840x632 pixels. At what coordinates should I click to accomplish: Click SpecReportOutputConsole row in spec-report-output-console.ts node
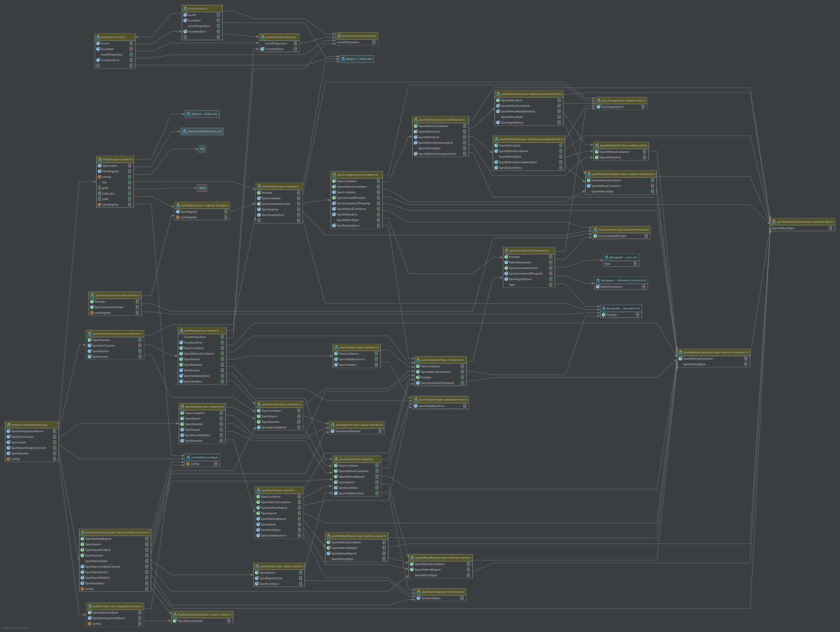pyautogui.click(x=103, y=567)
